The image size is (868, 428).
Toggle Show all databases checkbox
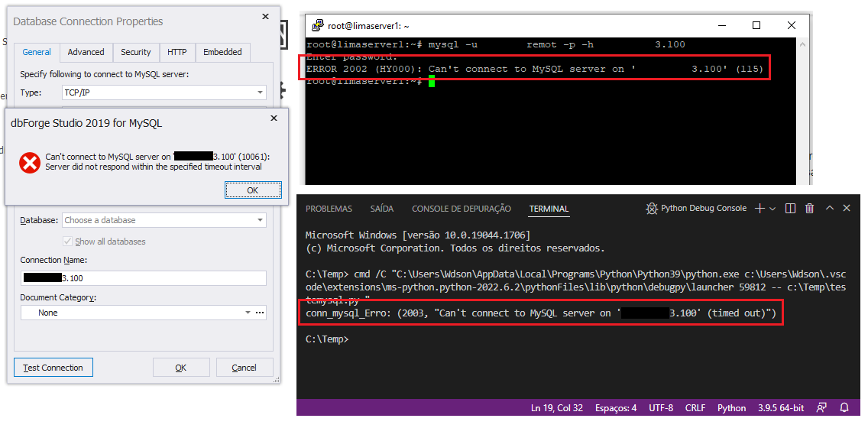click(68, 242)
